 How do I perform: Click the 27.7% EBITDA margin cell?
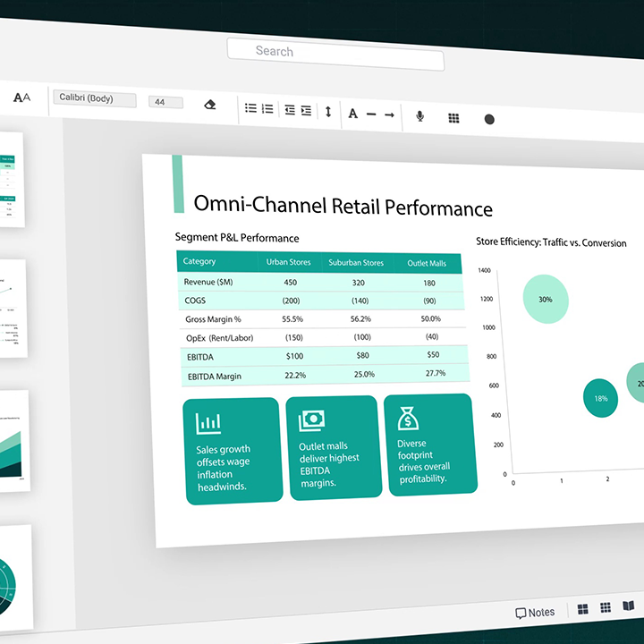(436, 373)
